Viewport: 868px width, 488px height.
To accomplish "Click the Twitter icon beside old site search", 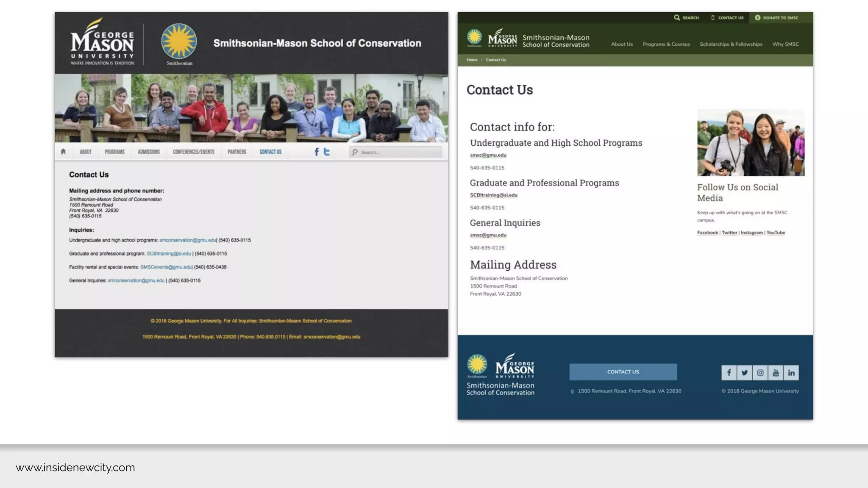I will click(x=327, y=152).
